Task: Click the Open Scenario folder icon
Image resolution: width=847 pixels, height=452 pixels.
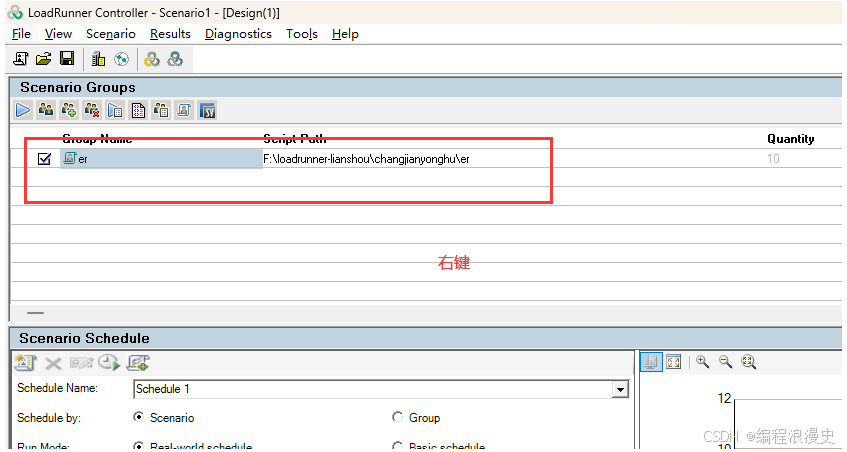Action: (44, 59)
